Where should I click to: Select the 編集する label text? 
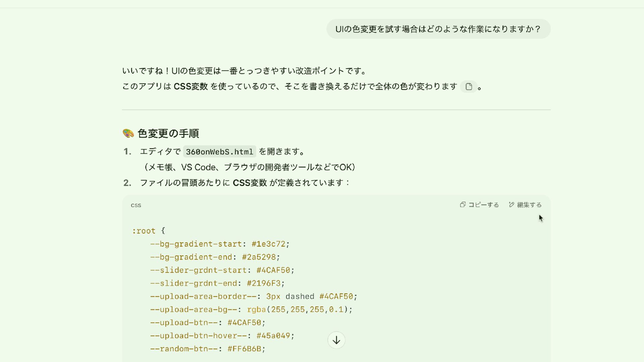point(529,205)
